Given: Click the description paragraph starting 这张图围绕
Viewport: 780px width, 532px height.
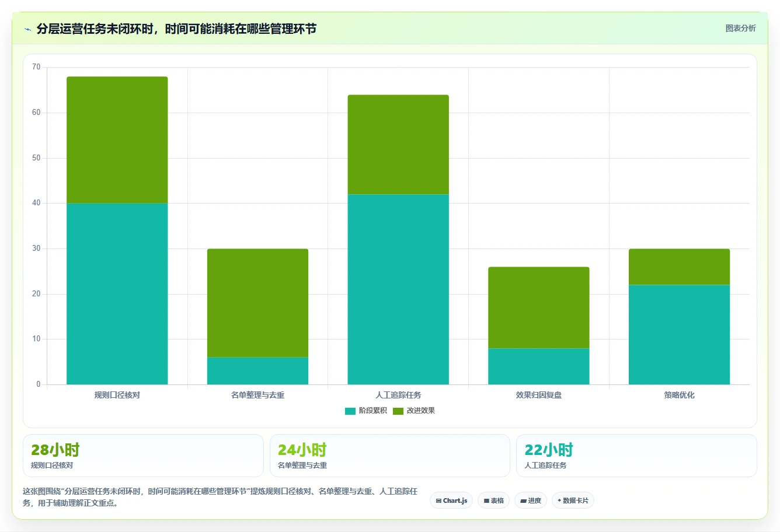Looking at the screenshot, I should (x=220, y=497).
